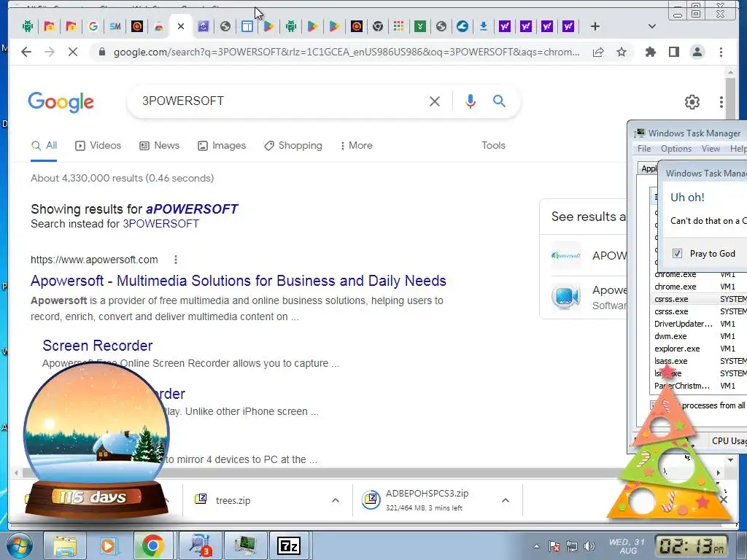The image size is (747, 560).
Task: Launch Windows Media Player from taskbar
Action: coord(108,545)
